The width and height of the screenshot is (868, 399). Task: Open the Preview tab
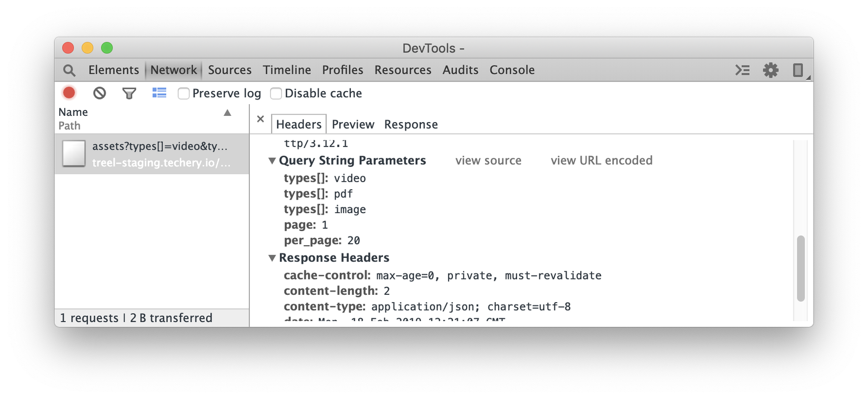pyautogui.click(x=353, y=124)
